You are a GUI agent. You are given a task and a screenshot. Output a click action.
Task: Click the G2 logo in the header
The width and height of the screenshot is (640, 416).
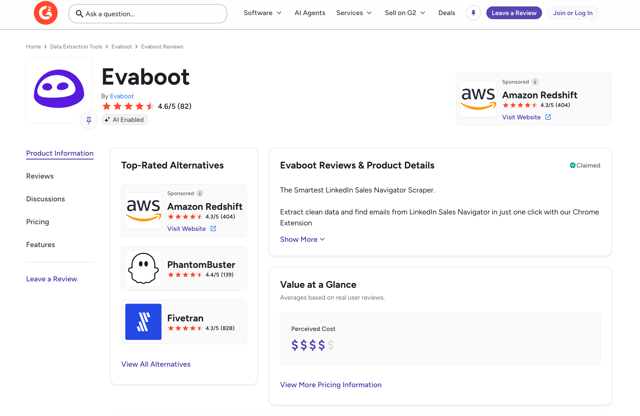[45, 13]
